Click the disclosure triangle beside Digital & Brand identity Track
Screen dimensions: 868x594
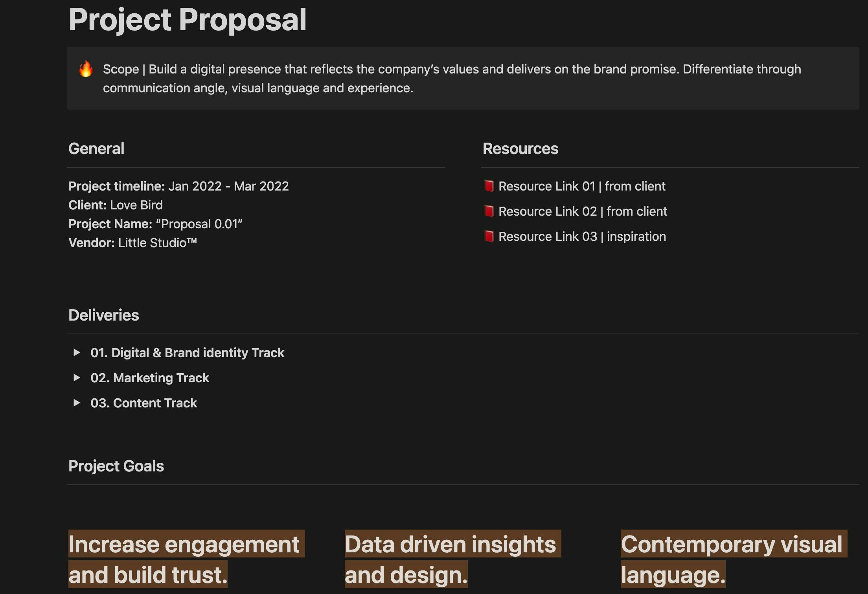click(77, 353)
